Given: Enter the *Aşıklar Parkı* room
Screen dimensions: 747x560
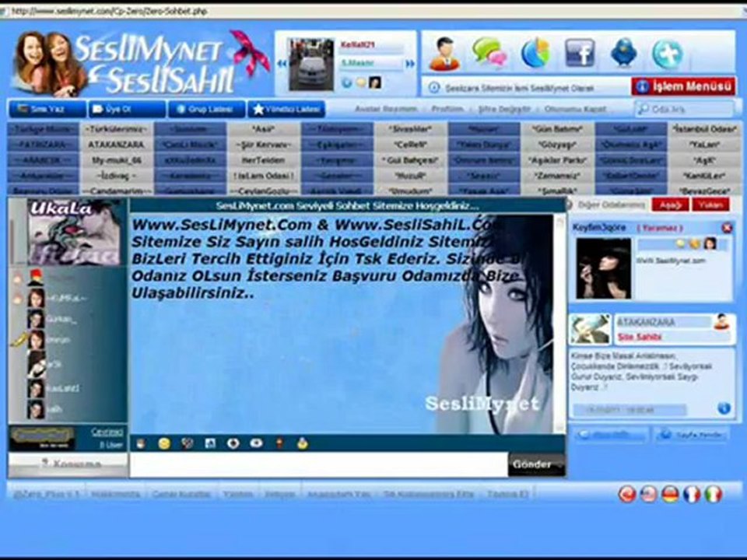Looking at the screenshot, I should (x=557, y=160).
